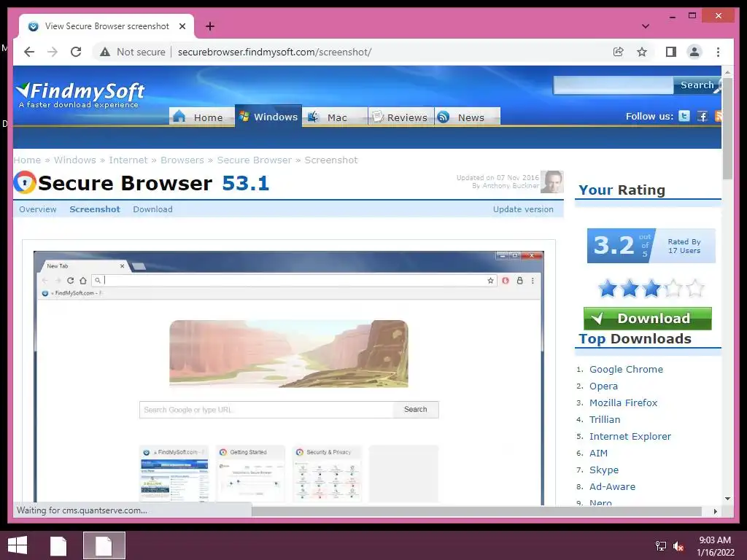Click the active taskbar document icon
The image size is (747, 560).
point(104,545)
